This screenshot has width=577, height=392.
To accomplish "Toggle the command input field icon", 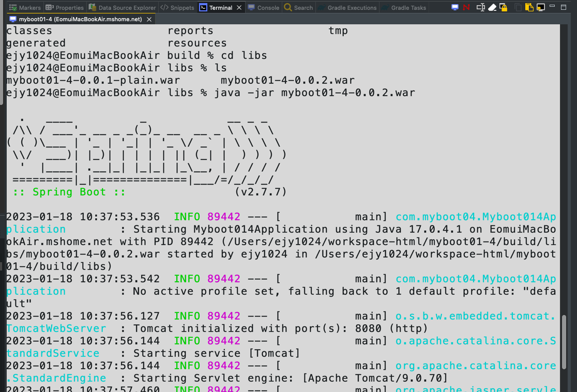I will click(480, 7).
